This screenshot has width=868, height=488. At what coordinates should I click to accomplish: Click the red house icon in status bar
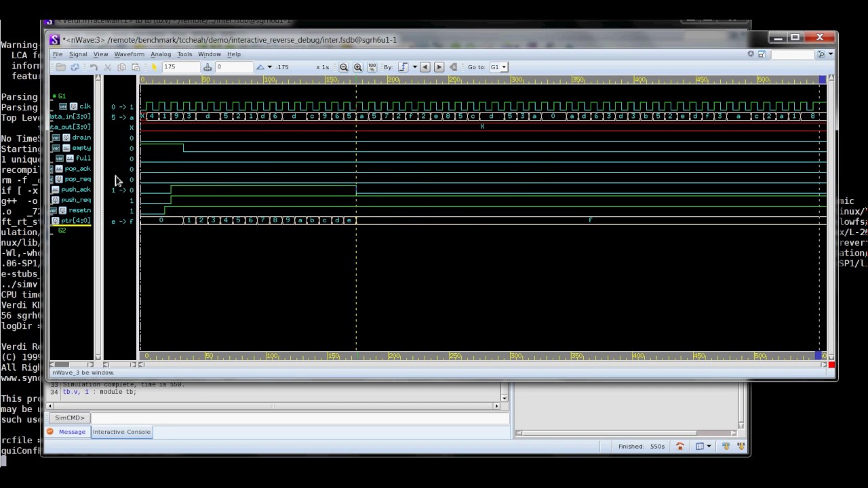(x=679, y=446)
